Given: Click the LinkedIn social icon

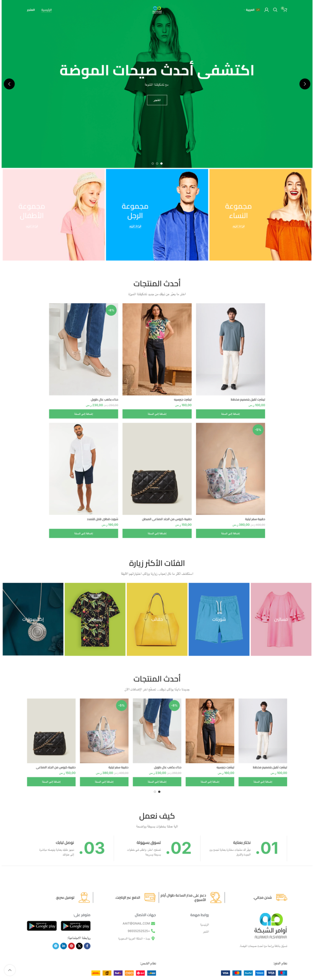Looking at the screenshot, I should click(x=64, y=946).
